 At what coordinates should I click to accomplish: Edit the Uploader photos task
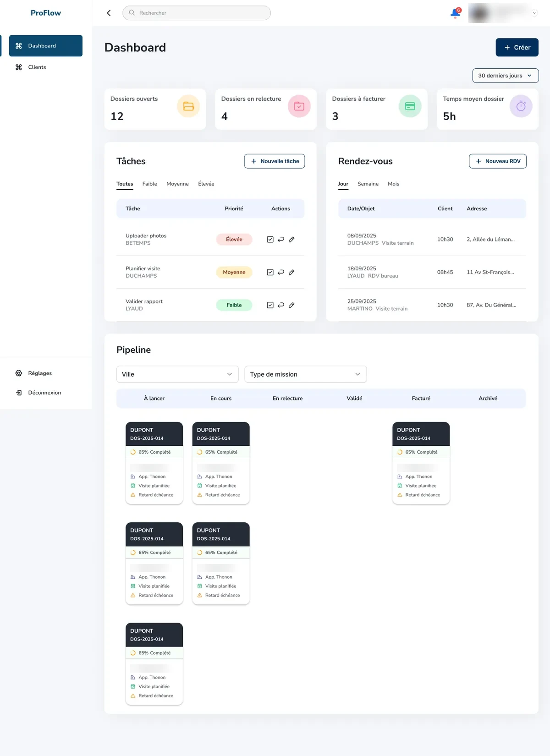click(291, 239)
